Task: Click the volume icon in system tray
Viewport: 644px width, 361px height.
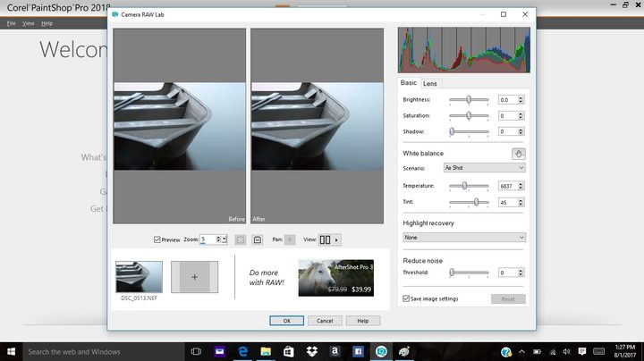Action: (x=567, y=351)
